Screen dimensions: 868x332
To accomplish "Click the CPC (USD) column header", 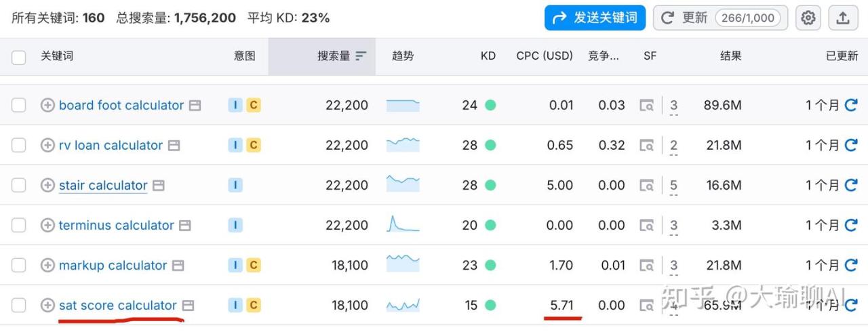I will click(545, 56).
